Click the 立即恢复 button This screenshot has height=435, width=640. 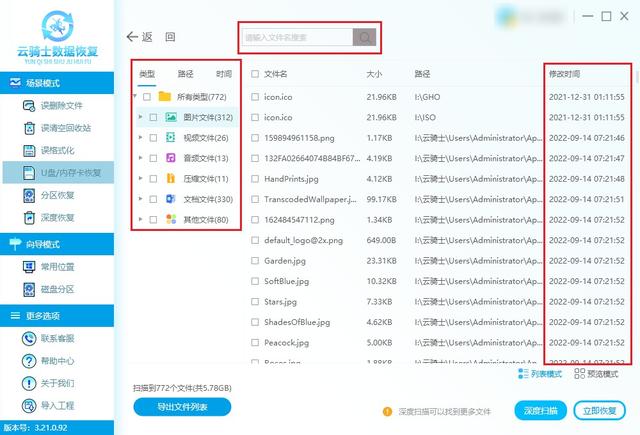point(599,411)
